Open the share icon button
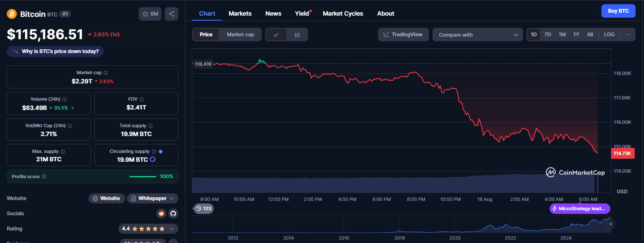This screenshot has width=644, height=243. (x=172, y=14)
